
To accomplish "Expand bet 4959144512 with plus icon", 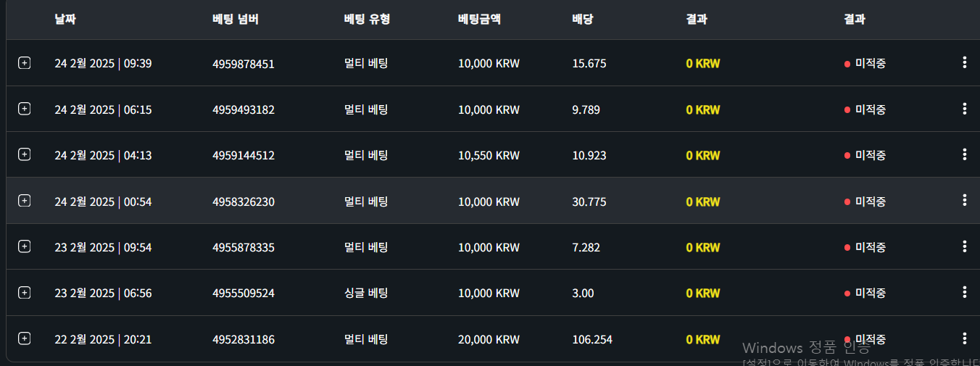I will (24, 154).
